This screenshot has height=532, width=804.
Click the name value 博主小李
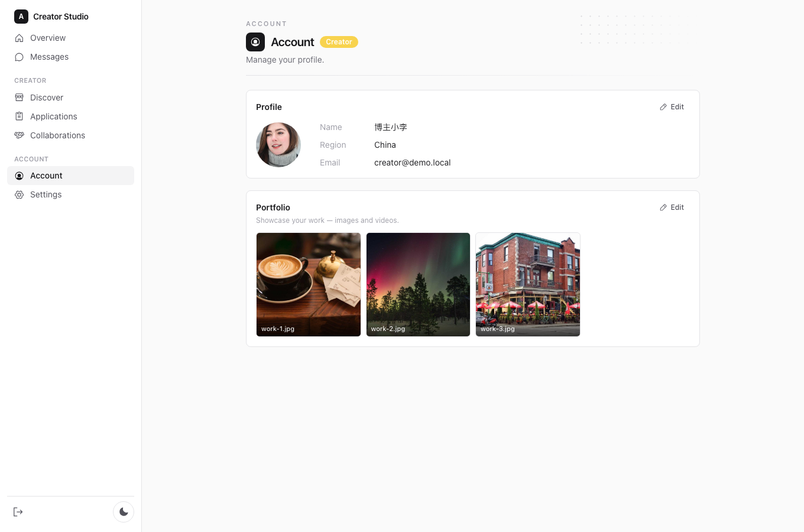(391, 127)
